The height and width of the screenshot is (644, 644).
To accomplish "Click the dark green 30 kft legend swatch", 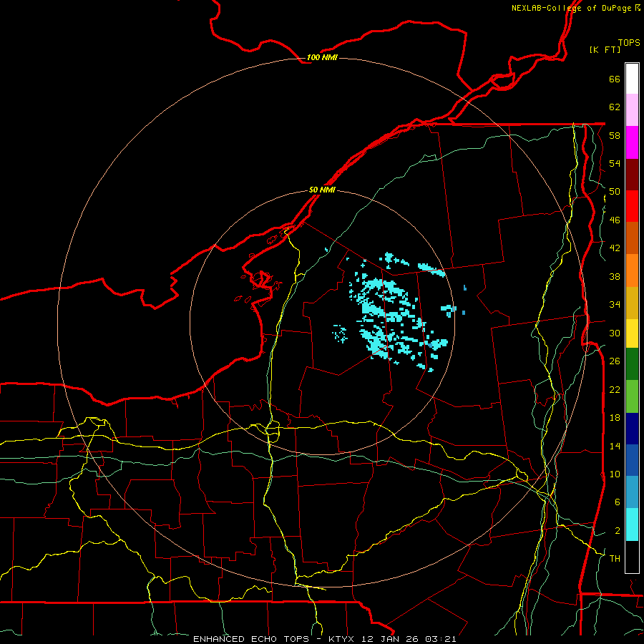I will (x=632, y=364).
